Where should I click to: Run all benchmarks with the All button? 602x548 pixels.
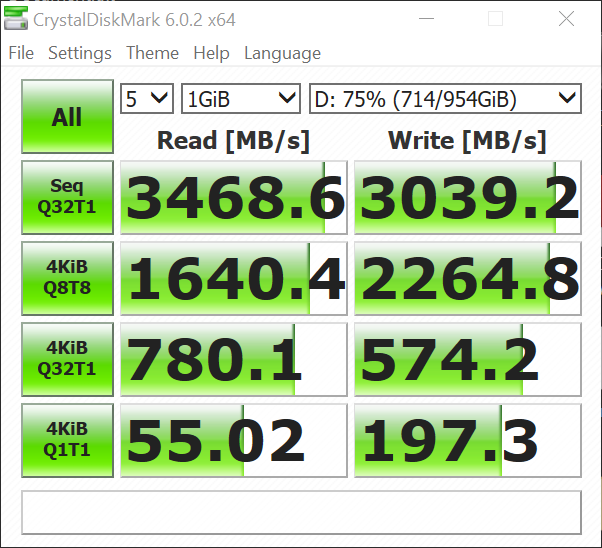pos(67,116)
